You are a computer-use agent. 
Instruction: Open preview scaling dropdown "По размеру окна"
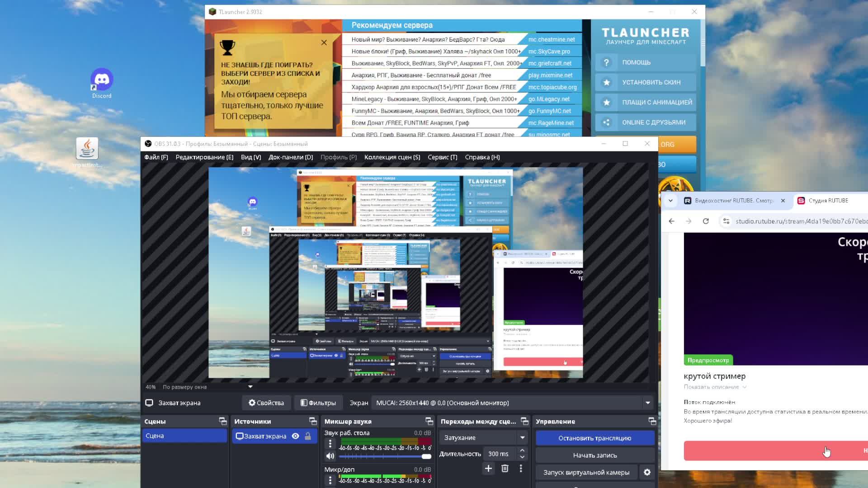tap(208, 387)
